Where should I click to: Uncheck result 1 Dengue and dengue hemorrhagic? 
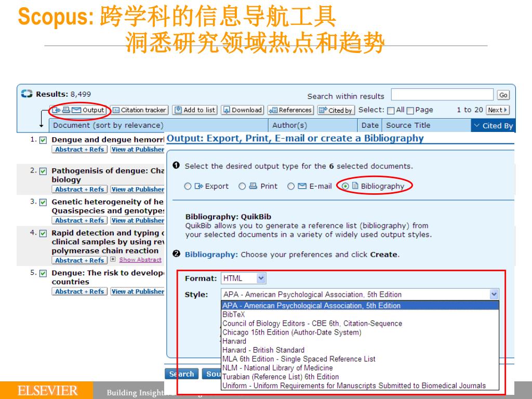[43, 140]
